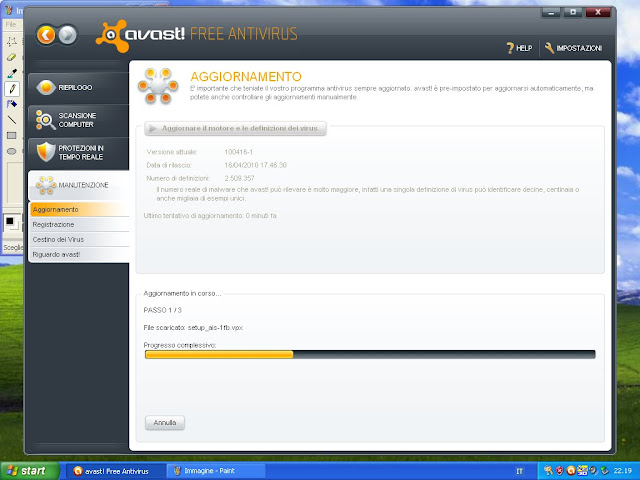Close the avast! window

pyautogui.click(x=598, y=13)
